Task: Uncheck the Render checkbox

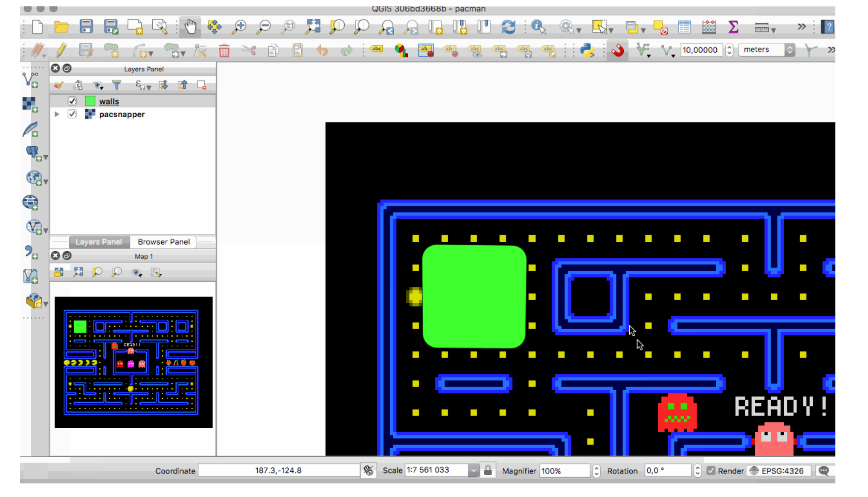Action: coord(711,471)
